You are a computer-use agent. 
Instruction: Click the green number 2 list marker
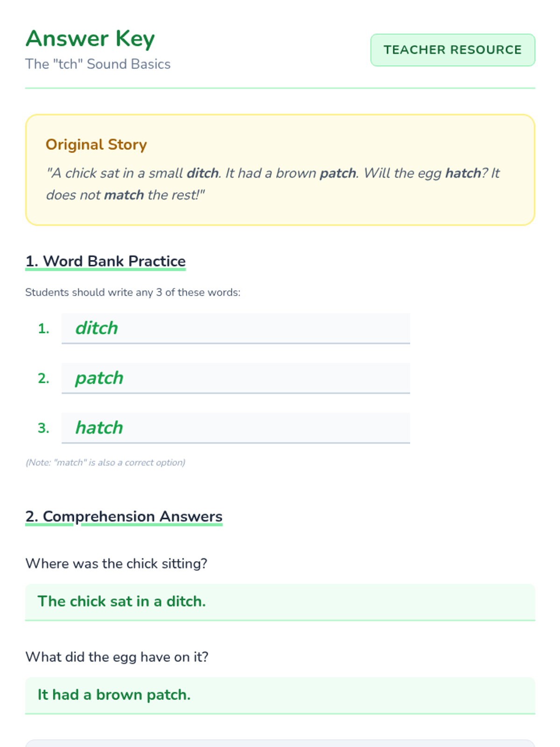click(x=43, y=378)
